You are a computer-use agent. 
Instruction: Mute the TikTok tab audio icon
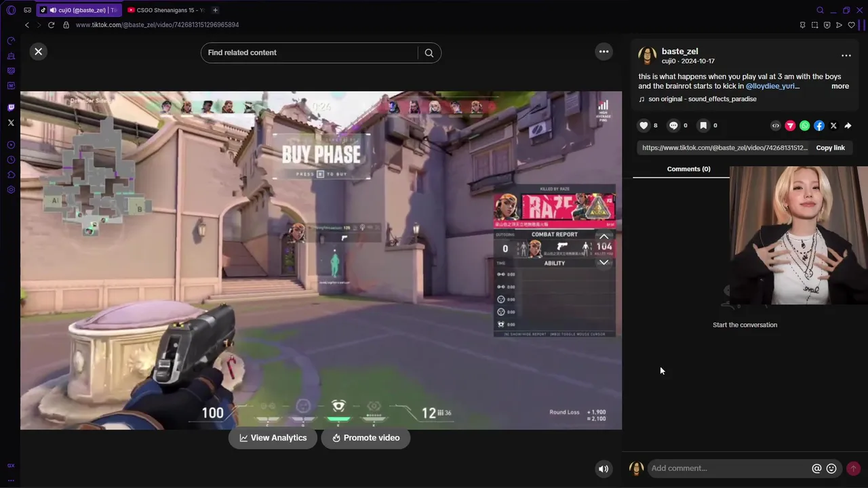click(x=53, y=10)
